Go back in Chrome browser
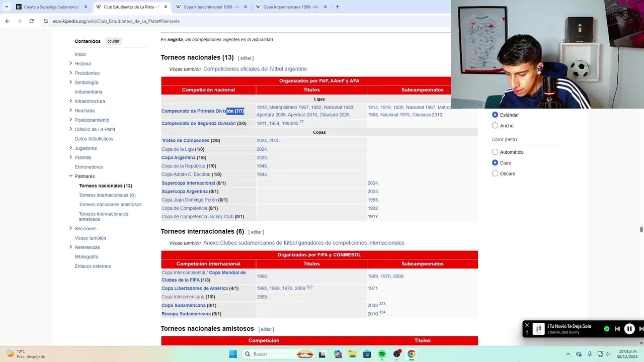The image size is (644, 362). (8, 21)
